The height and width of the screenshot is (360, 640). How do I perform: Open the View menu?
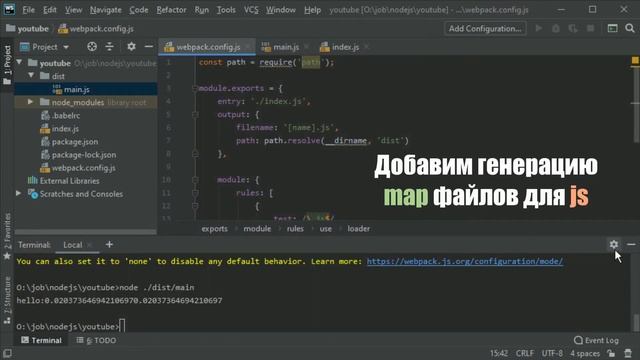pos(73,9)
